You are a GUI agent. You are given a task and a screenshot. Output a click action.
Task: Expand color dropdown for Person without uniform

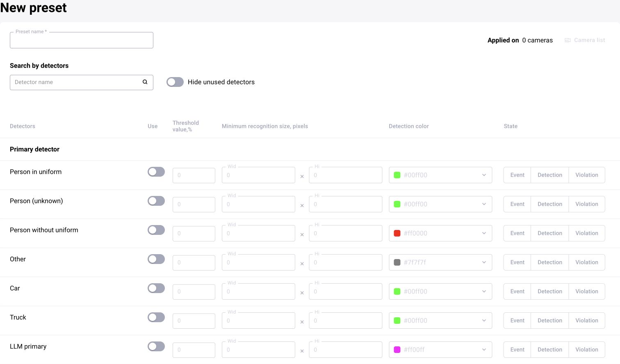click(x=440, y=233)
